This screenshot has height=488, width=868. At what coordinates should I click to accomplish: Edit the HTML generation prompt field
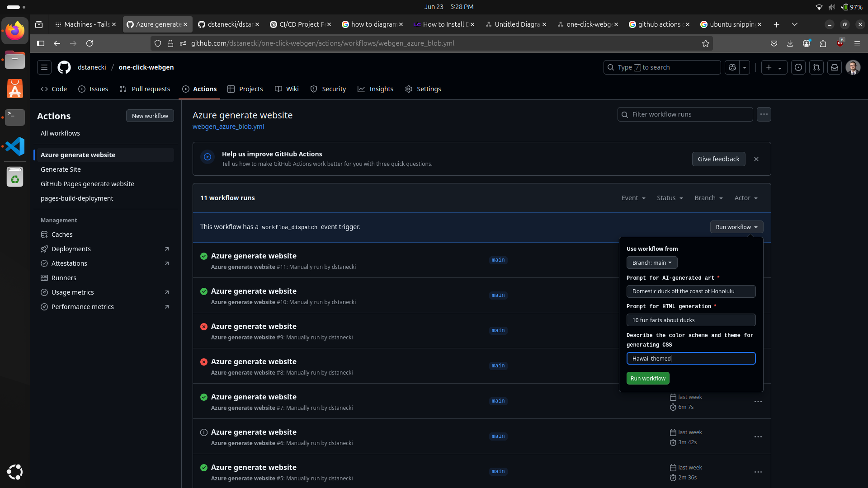click(691, 320)
